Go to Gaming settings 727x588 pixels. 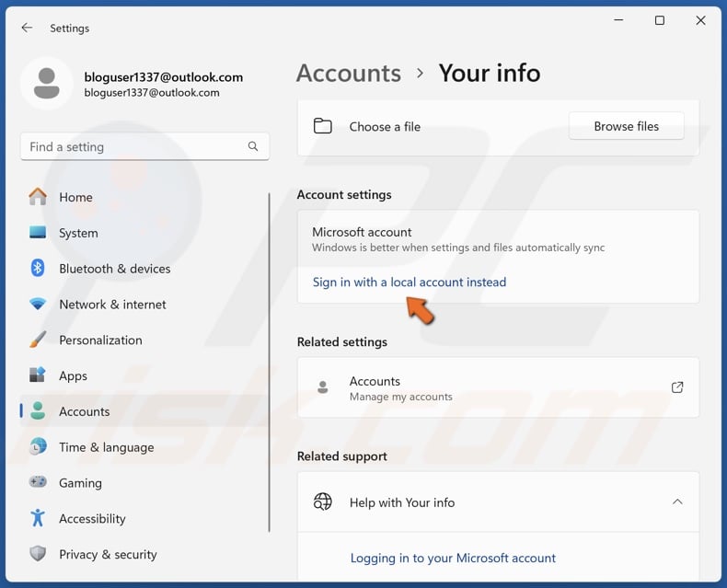tap(144, 483)
